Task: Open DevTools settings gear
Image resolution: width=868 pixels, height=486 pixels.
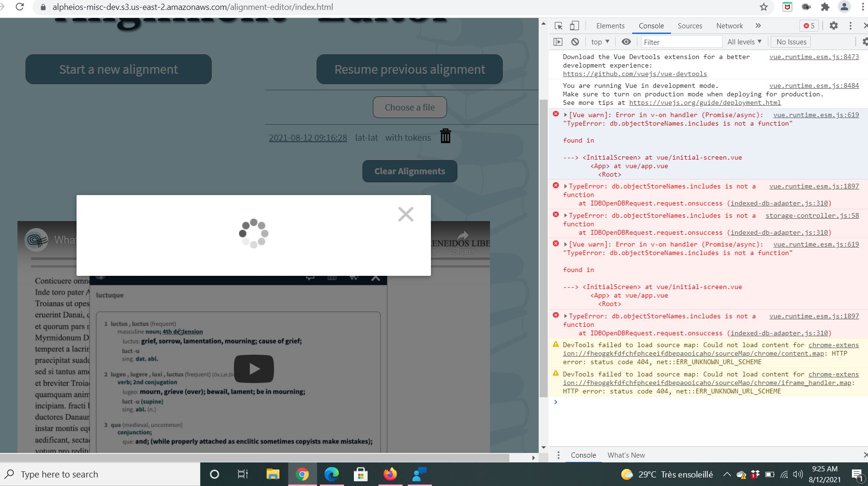Action: tap(834, 26)
